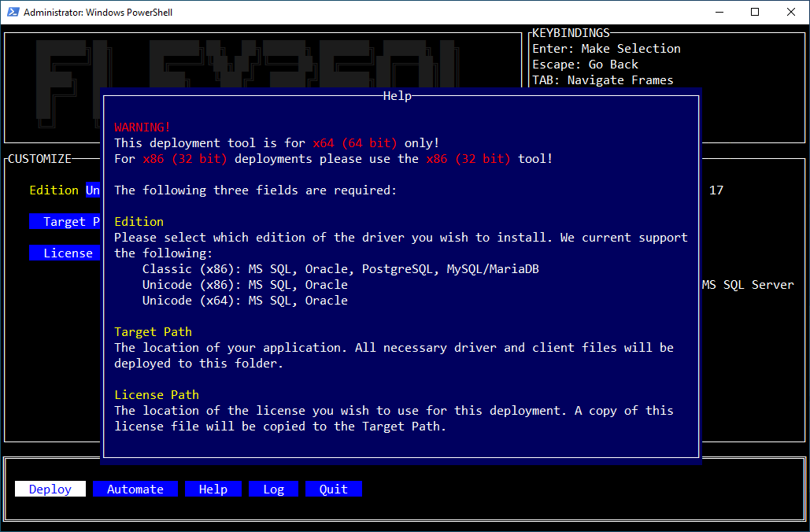Select the License field button
This screenshot has width=810, height=532.
coord(65,253)
